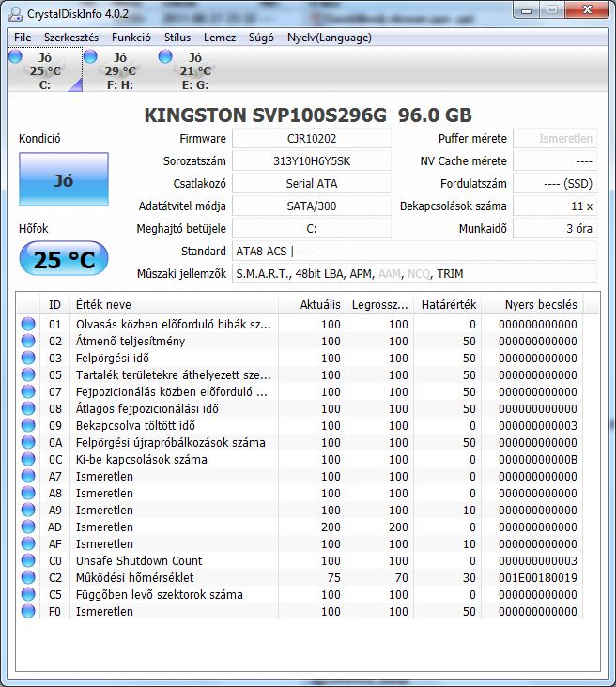Open the Lemez menu
The image size is (616, 687).
click(x=220, y=38)
